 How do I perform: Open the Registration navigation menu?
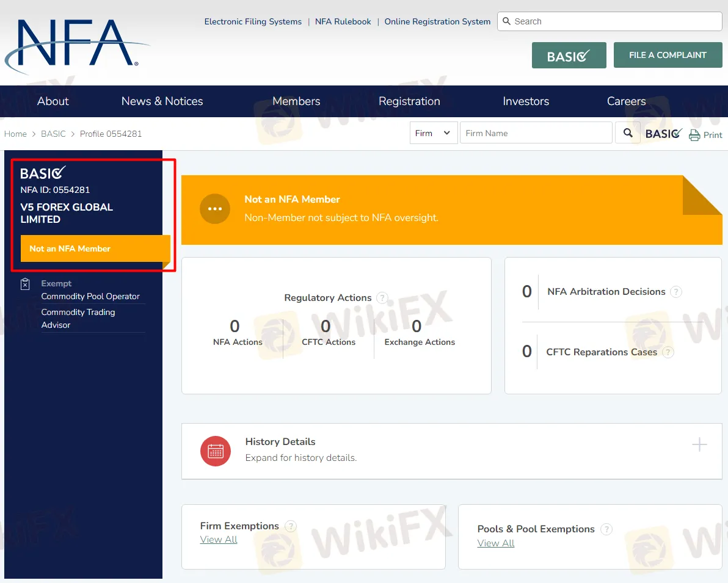pos(409,101)
